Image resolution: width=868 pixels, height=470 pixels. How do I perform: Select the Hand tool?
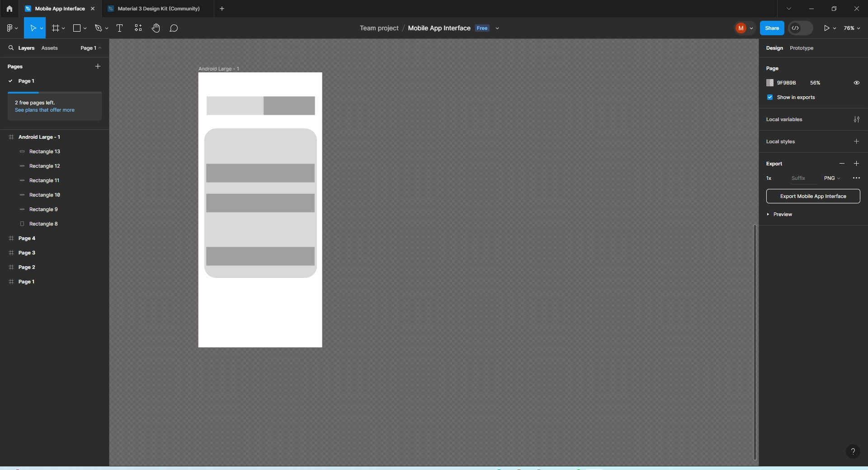156,28
